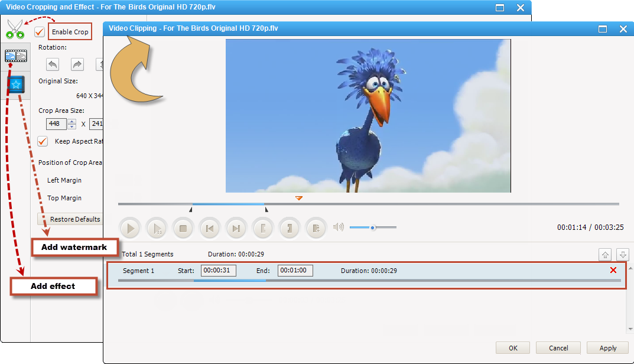Viewport: 634px width, 364px height.
Task: Switch to the film strip effect tab
Action: click(x=15, y=56)
